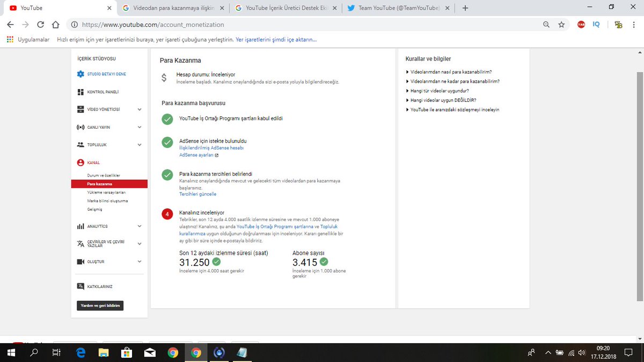644x362 pixels.
Task: Open Kontrol Paneli dashboard icon
Action: point(80,92)
